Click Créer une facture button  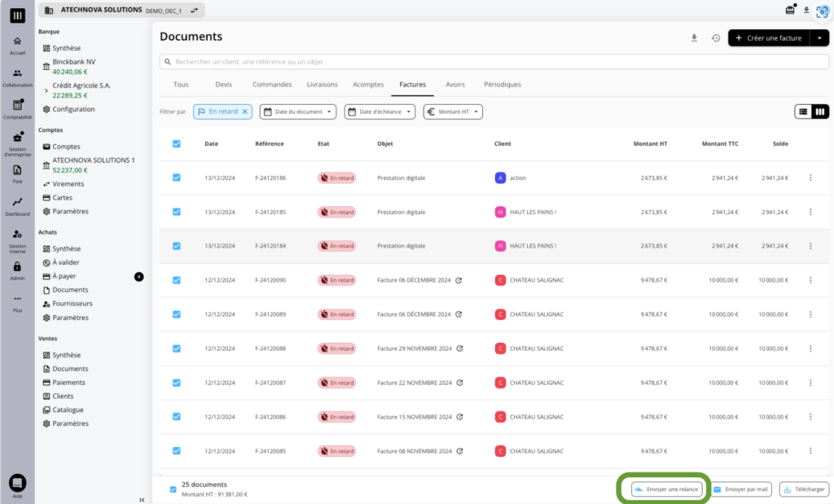coord(769,37)
